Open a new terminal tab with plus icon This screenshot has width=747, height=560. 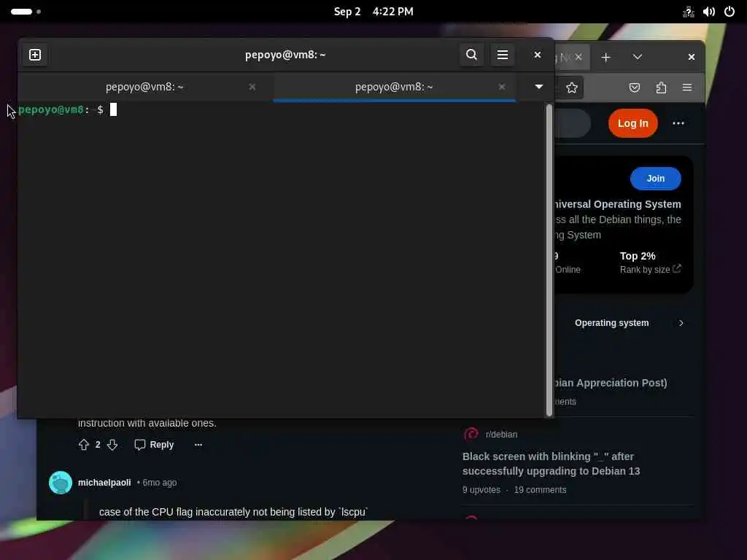(x=35, y=55)
